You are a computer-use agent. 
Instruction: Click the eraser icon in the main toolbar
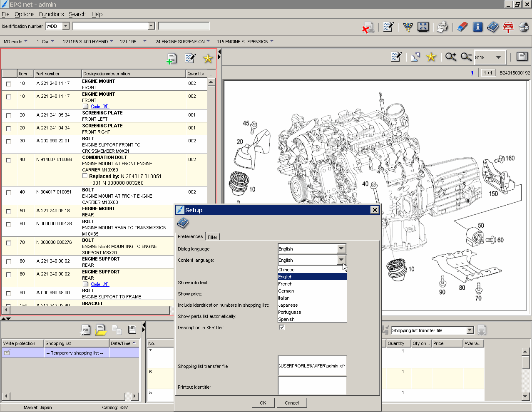[x=462, y=27]
